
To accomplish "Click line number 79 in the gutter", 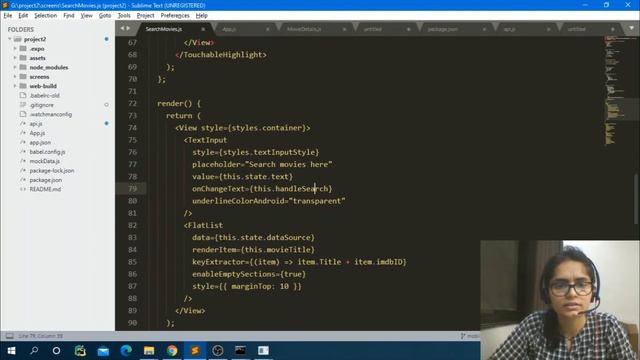I will pyautogui.click(x=132, y=189).
